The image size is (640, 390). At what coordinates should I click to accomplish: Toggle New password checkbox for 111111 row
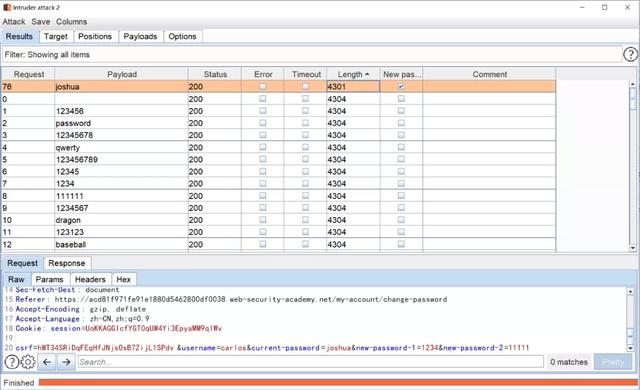(x=401, y=195)
